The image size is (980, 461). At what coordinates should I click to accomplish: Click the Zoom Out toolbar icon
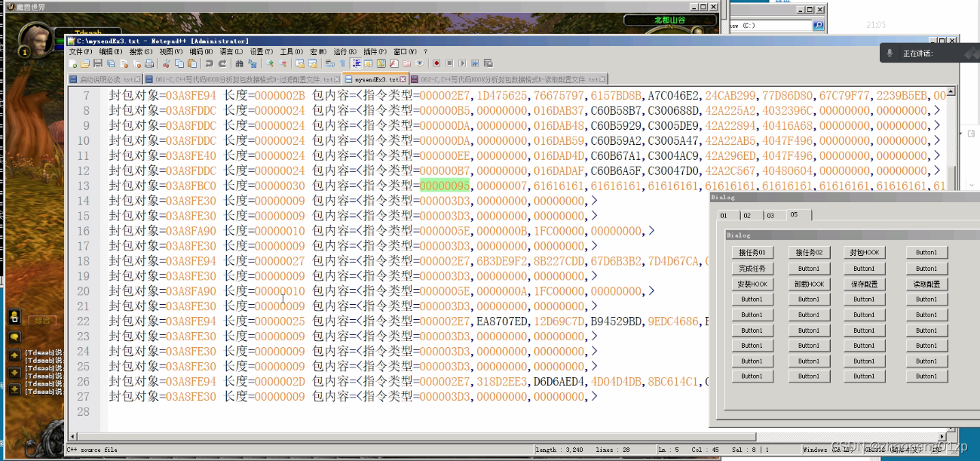click(x=282, y=63)
